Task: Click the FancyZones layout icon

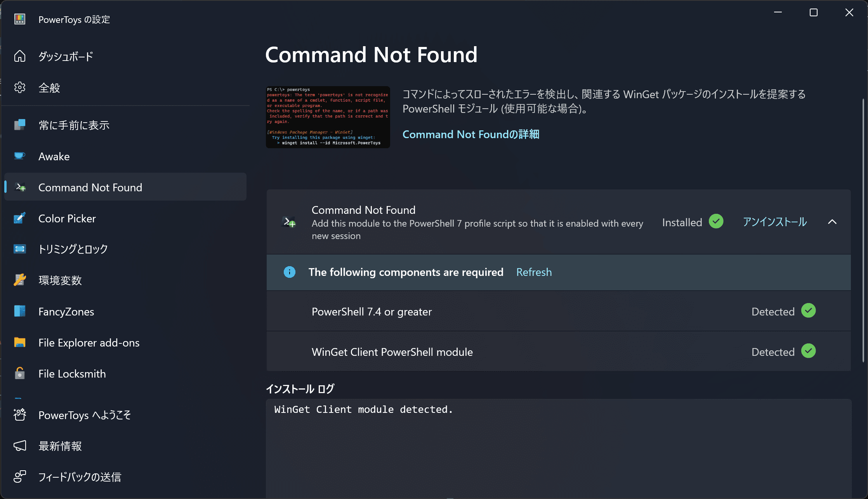Action: point(20,311)
